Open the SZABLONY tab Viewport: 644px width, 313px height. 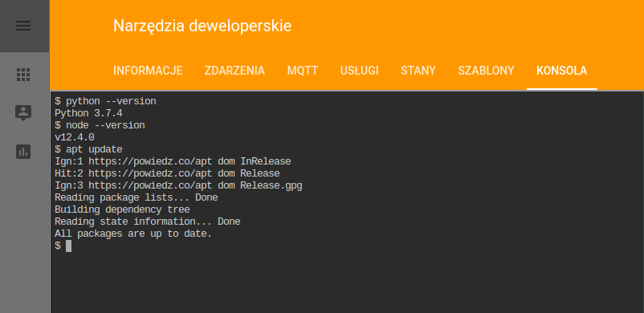click(x=487, y=71)
